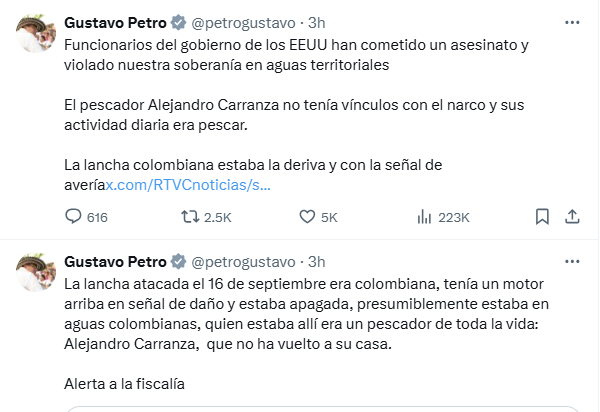Share the 'Funcionarios del gobierno' tweet

pos(573,216)
